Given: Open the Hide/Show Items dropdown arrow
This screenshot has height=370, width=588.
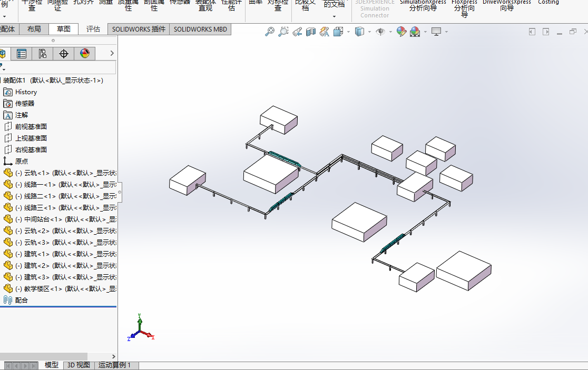Looking at the screenshot, I should pyautogui.click(x=390, y=32).
